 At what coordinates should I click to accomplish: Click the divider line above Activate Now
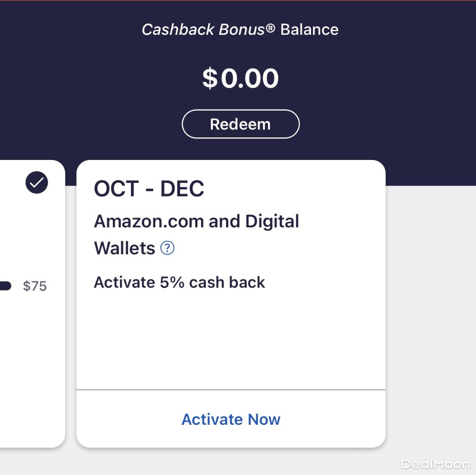point(231,390)
